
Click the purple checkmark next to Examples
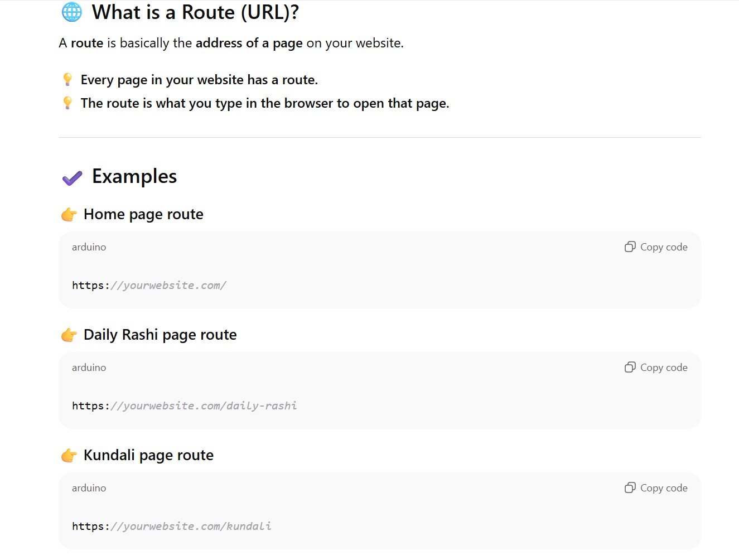(x=72, y=177)
